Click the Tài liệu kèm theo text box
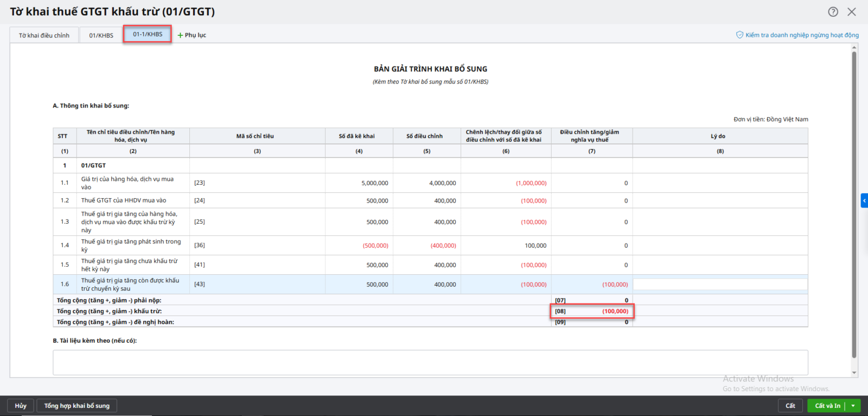868x416 pixels. pyautogui.click(x=430, y=362)
